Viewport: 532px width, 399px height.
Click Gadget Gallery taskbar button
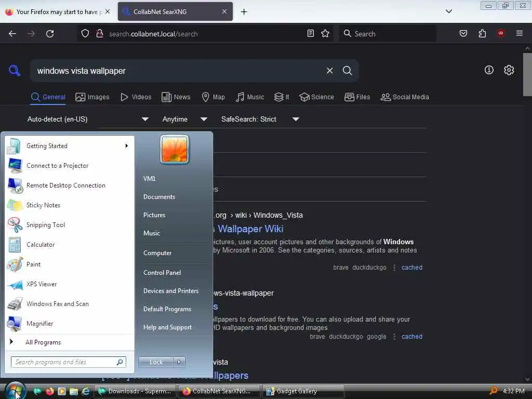[x=303, y=391]
